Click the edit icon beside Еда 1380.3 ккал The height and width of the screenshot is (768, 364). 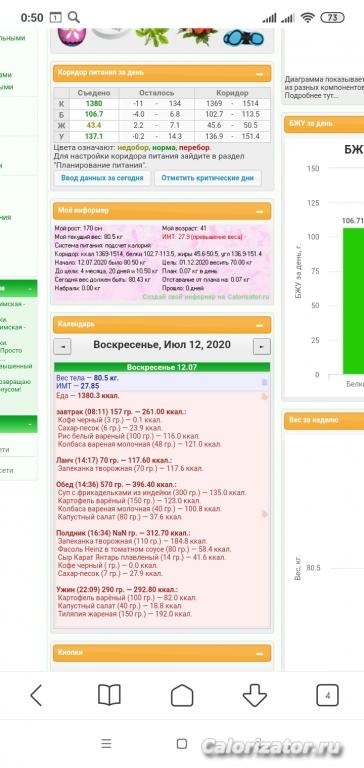pos(265,396)
